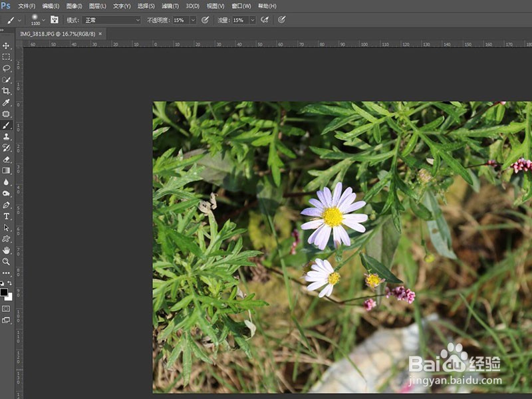Viewport: 532px width, 399px height.
Task: Open the 图像(I) menu
Action: point(74,6)
